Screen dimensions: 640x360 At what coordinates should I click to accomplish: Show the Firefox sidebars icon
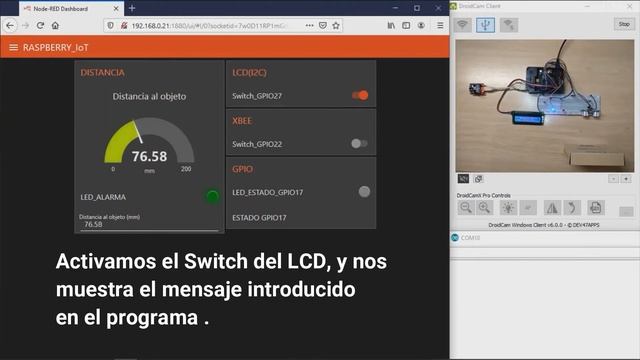406,25
